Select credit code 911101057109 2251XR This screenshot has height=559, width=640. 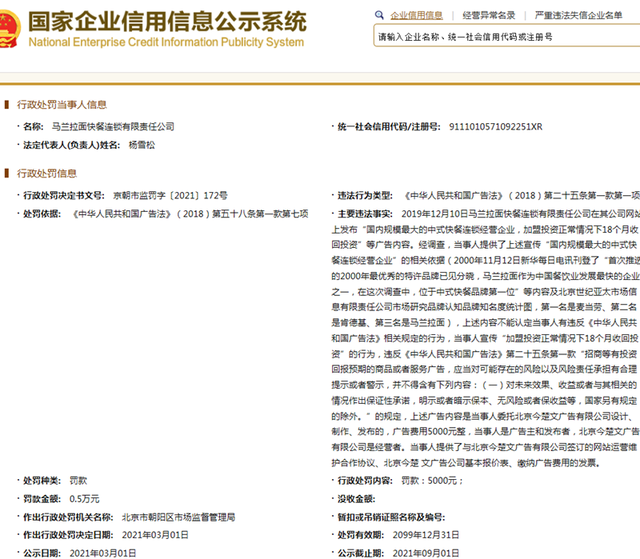click(x=496, y=127)
